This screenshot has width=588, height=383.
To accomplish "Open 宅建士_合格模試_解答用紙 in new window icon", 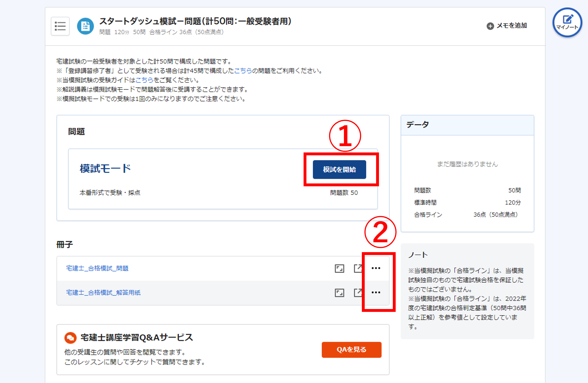I will tap(358, 292).
